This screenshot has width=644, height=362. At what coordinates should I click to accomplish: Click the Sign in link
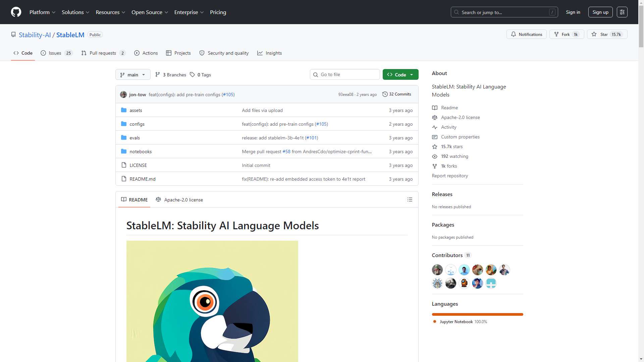[573, 12]
